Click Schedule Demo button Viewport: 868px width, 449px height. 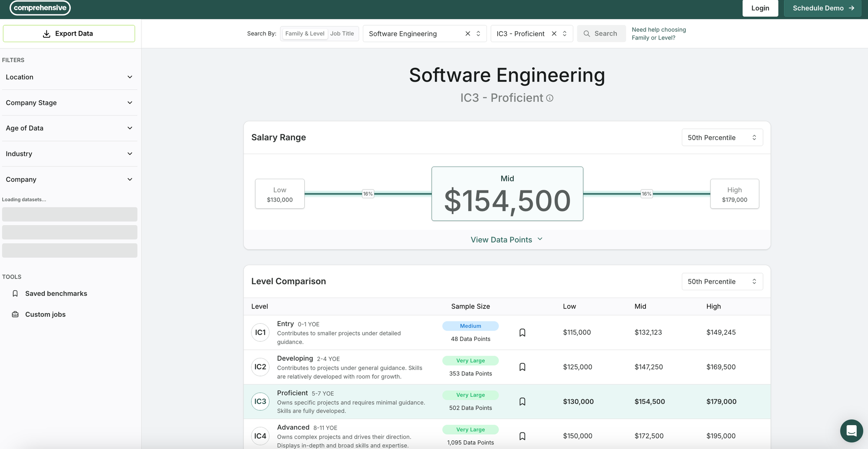822,8
